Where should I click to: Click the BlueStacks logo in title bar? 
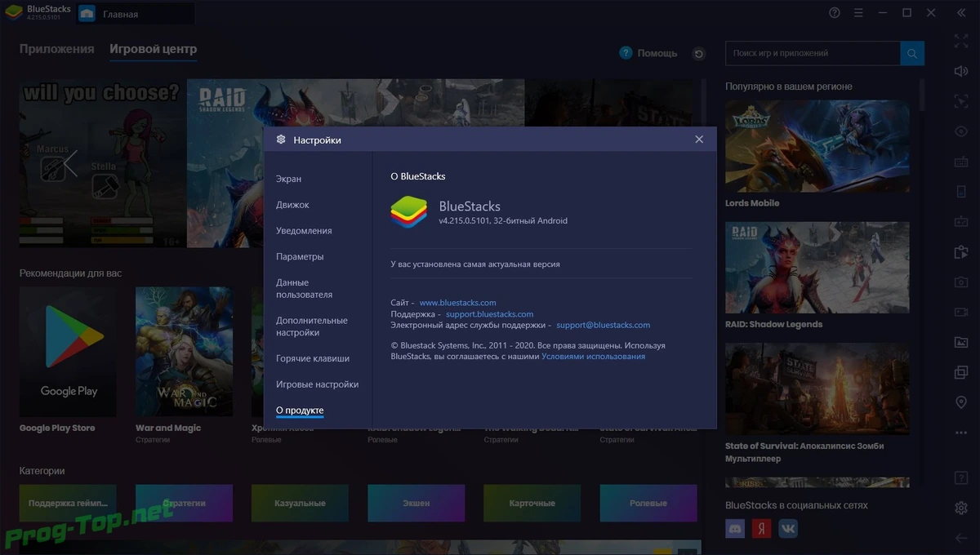14,13
